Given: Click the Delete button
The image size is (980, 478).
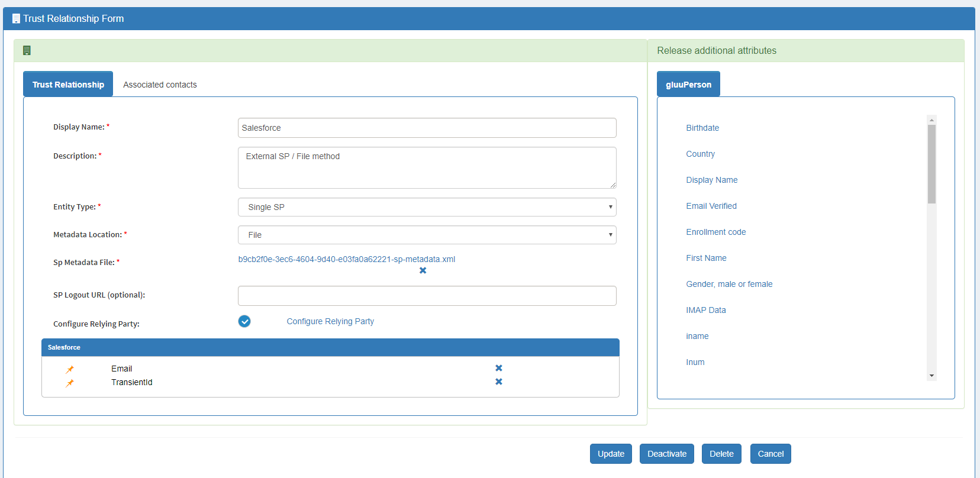Looking at the screenshot, I should point(721,454).
